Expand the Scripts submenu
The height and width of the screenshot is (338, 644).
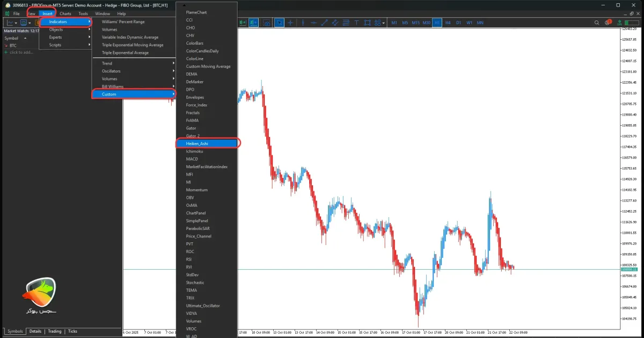point(65,45)
